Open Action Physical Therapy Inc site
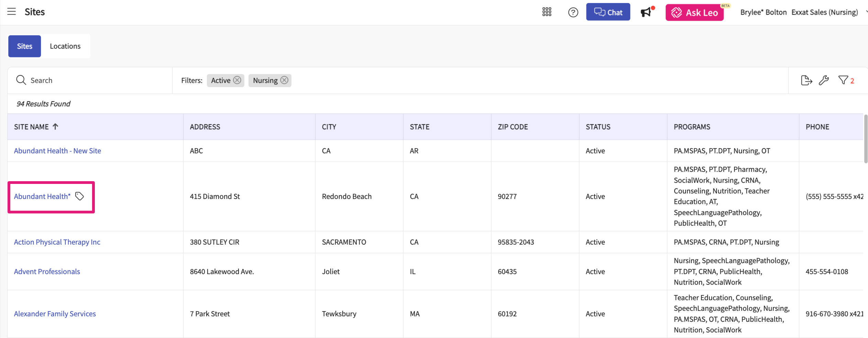This screenshot has width=868, height=338. pos(57,242)
